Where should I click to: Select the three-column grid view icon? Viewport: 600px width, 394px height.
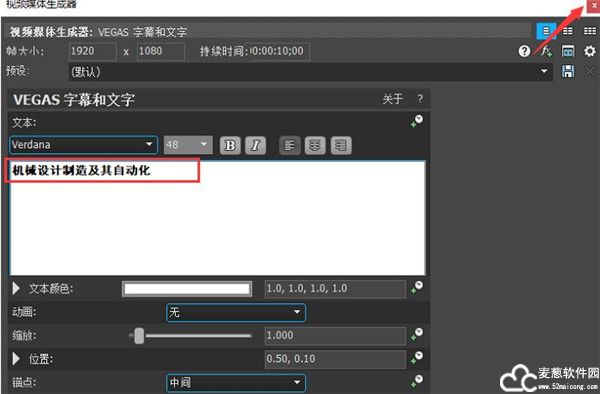point(590,31)
